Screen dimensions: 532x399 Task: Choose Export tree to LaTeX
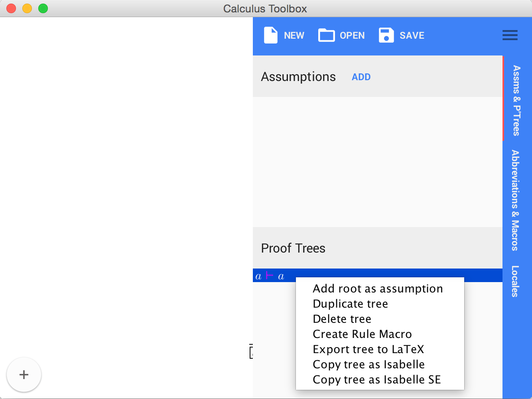[380, 349]
